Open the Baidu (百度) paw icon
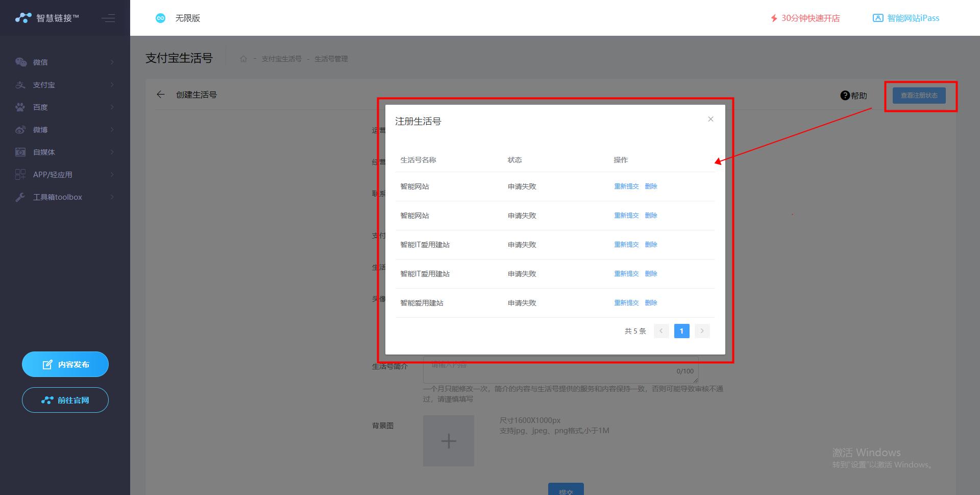980x495 pixels. click(x=20, y=107)
